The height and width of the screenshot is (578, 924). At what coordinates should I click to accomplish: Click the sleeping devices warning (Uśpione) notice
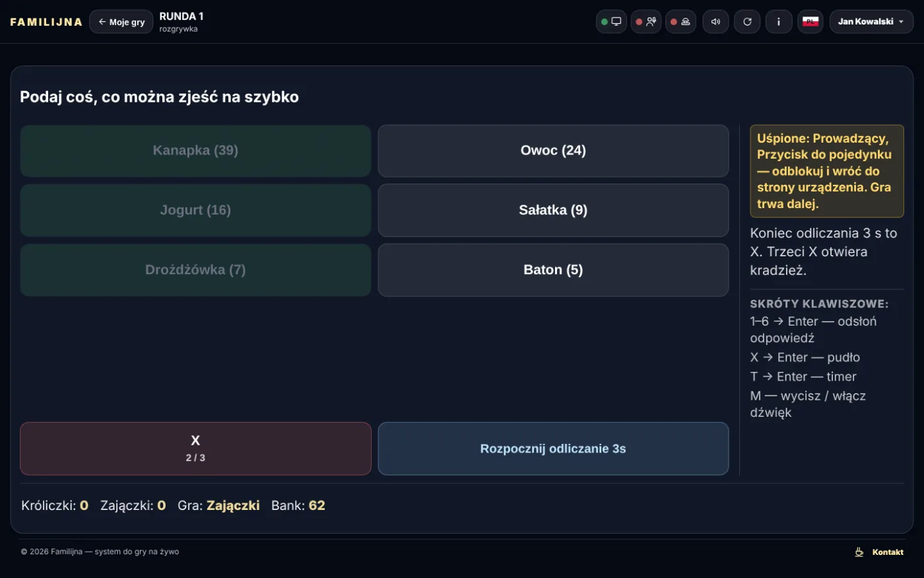pos(827,171)
